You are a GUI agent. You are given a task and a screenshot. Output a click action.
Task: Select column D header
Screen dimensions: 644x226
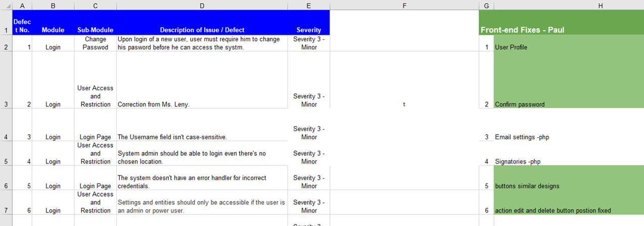click(202, 5)
